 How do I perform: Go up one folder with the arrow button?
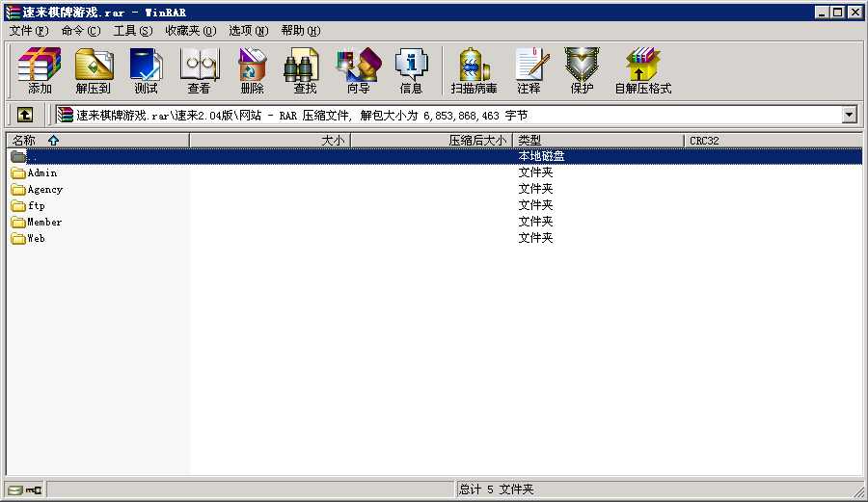tap(25, 115)
